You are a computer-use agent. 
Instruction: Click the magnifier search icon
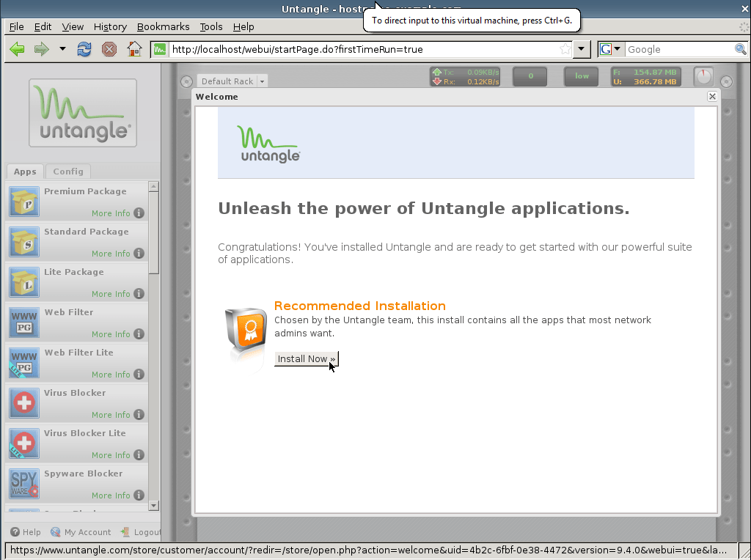pos(741,49)
